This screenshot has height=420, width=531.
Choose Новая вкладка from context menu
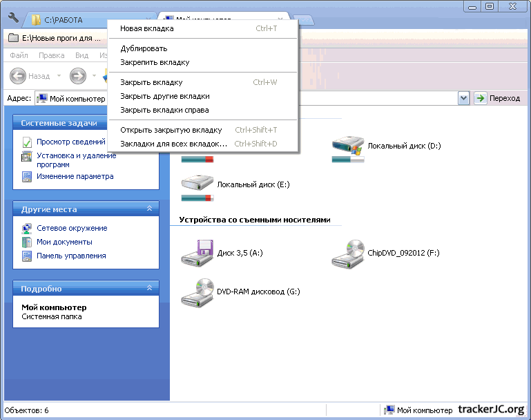click(147, 29)
